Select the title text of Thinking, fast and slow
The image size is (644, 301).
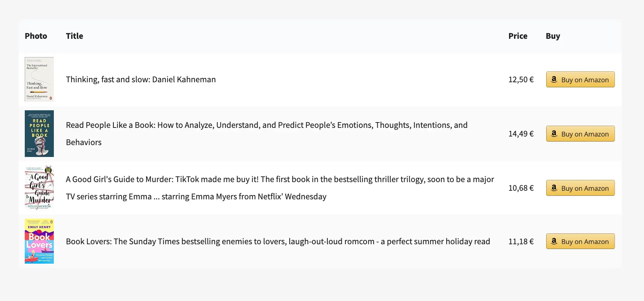pos(141,79)
